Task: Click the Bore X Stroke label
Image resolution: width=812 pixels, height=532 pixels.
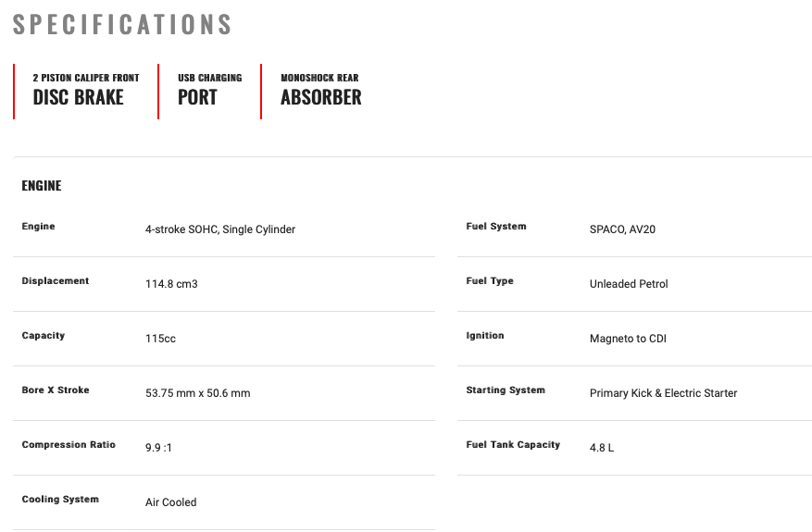Action: (x=56, y=390)
